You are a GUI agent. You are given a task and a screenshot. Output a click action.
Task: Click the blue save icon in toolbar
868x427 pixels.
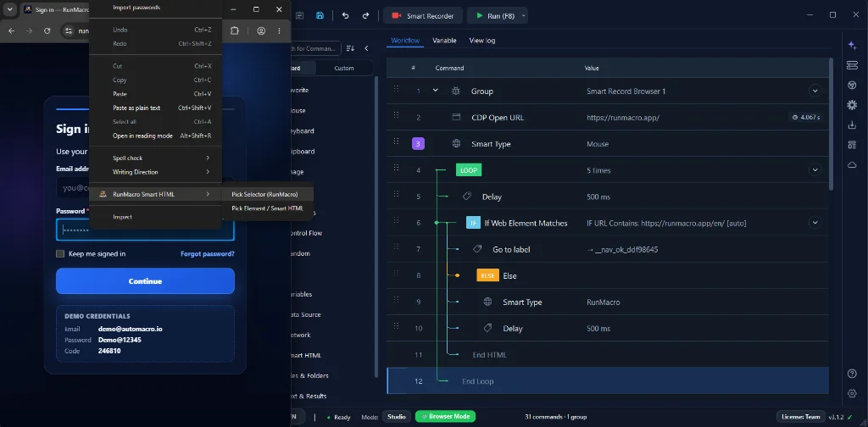click(x=320, y=15)
